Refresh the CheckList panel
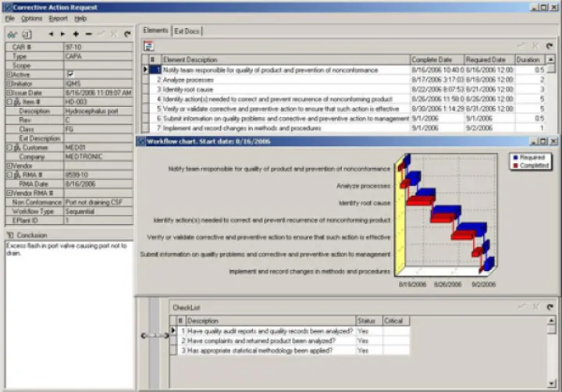The height and width of the screenshot is (392, 562). coord(550,308)
